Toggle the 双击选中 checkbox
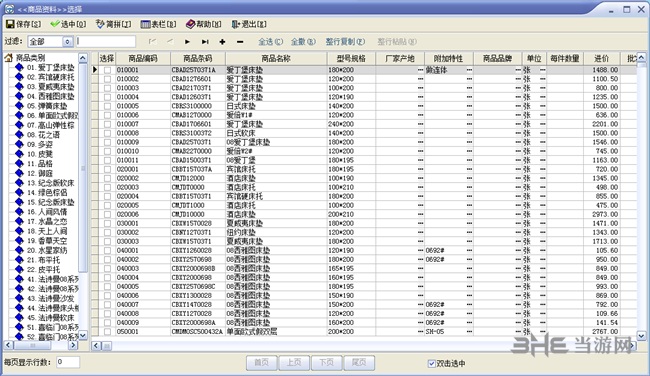 (x=432, y=364)
